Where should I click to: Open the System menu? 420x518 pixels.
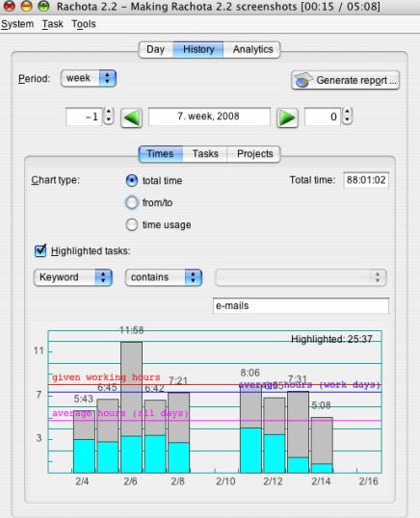[x=17, y=24]
